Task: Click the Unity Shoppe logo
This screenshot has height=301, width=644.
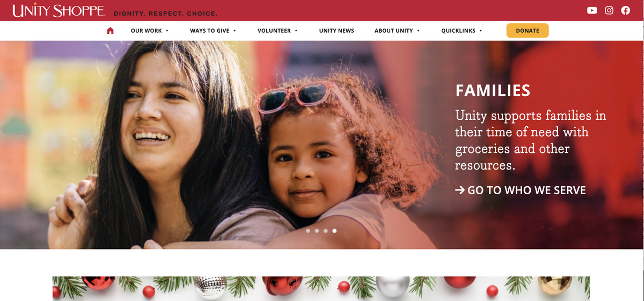Action: point(58,11)
